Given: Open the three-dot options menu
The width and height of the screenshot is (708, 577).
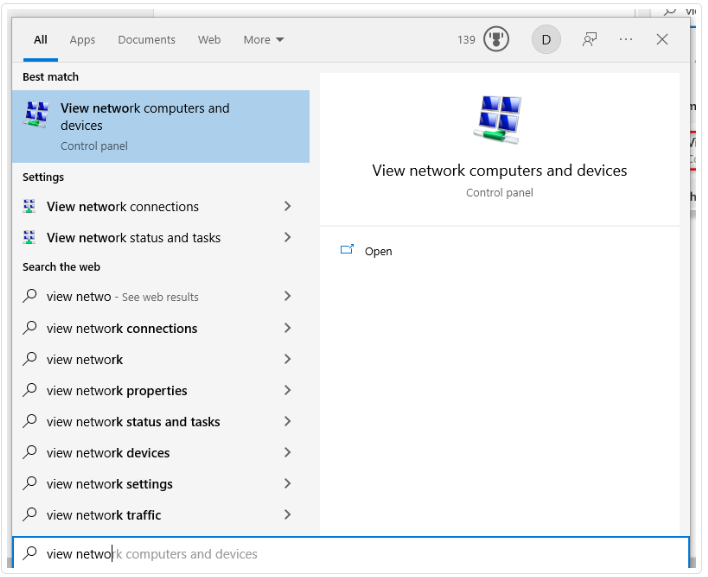Looking at the screenshot, I should (x=625, y=40).
